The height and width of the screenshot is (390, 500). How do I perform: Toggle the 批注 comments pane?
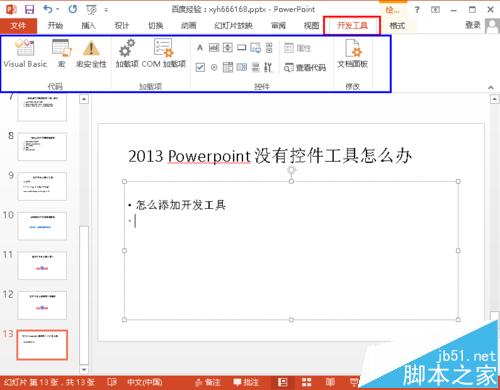point(246,382)
